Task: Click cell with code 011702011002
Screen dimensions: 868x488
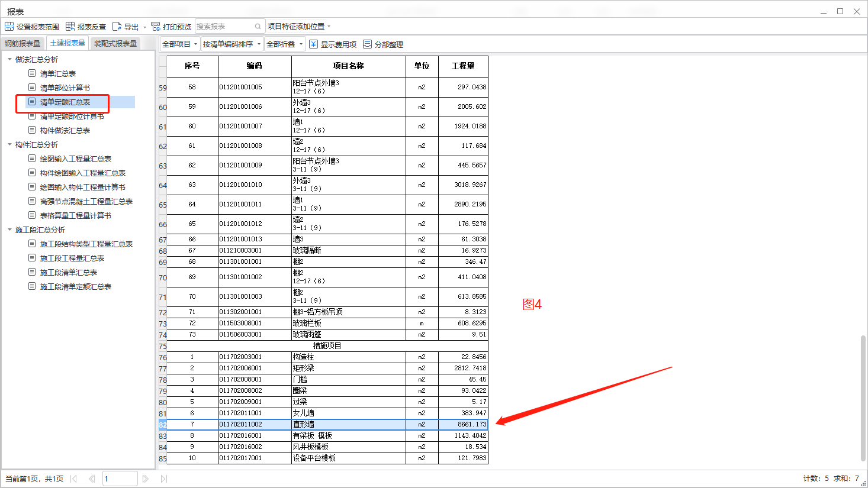Action: pyautogui.click(x=255, y=425)
